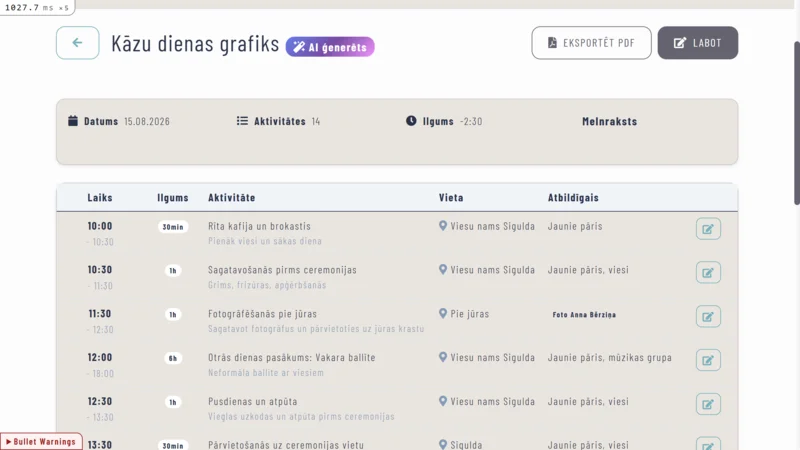Click the Ilgums column header
This screenshot has height=450, width=800.
pyautogui.click(x=173, y=197)
